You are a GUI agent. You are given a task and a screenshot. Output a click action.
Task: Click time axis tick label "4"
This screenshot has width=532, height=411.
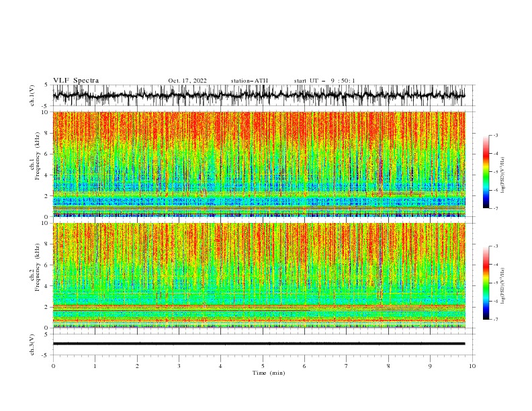[x=221, y=366]
